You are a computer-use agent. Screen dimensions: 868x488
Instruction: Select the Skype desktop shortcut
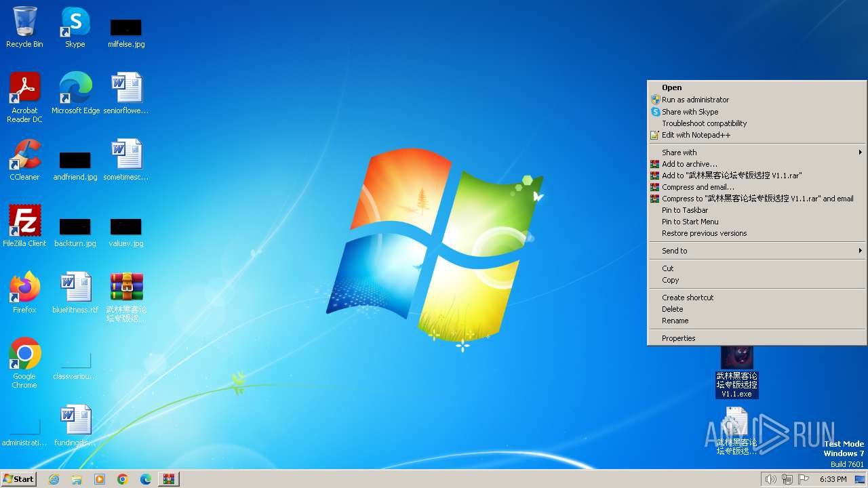point(75,27)
